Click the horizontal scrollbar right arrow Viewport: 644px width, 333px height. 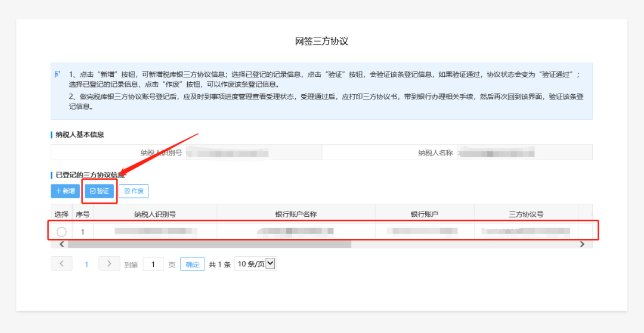pyautogui.click(x=582, y=244)
